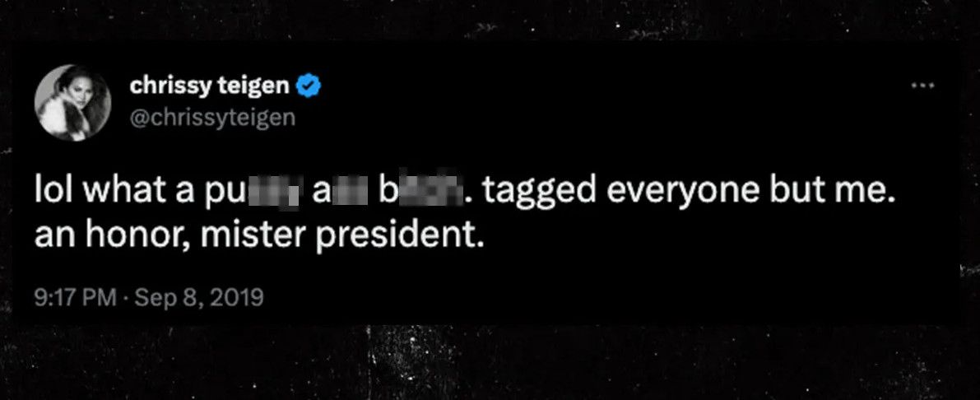Click the grainy textured border below the tweet

490,362
